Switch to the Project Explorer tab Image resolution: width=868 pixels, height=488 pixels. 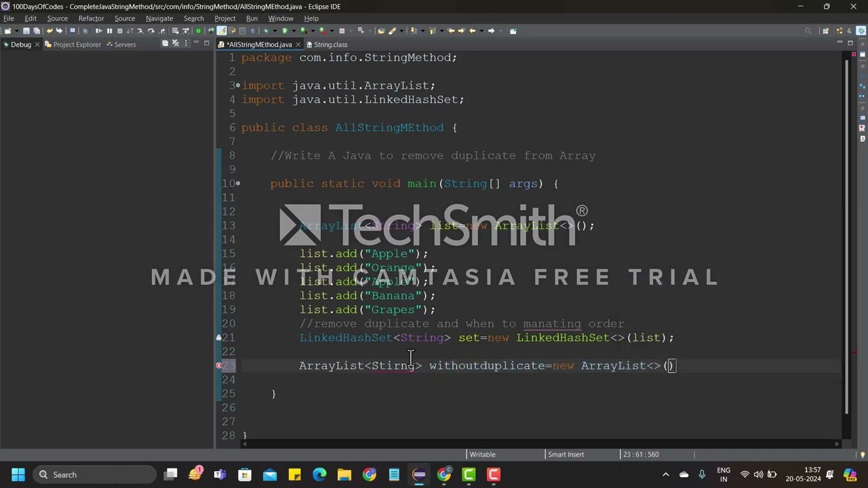click(x=73, y=44)
